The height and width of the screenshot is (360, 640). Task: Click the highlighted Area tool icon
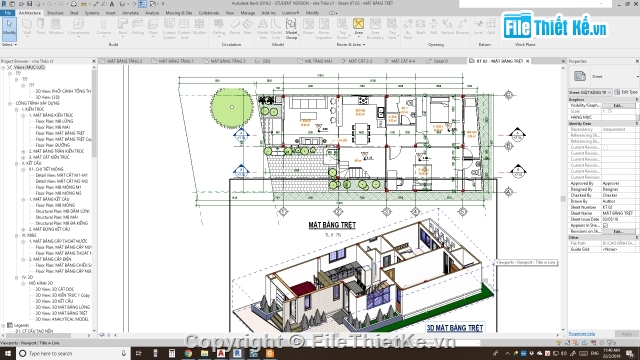click(x=358, y=24)
